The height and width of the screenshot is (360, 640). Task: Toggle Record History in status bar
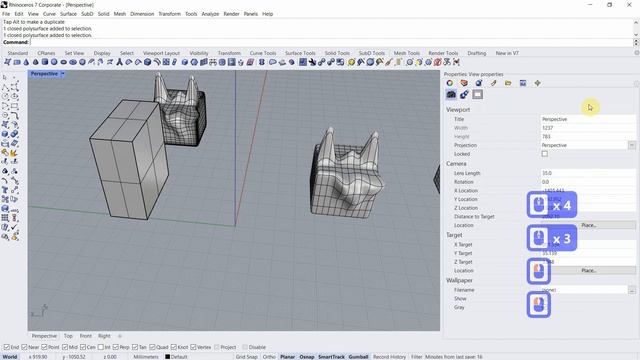click(x=389, y=357)
